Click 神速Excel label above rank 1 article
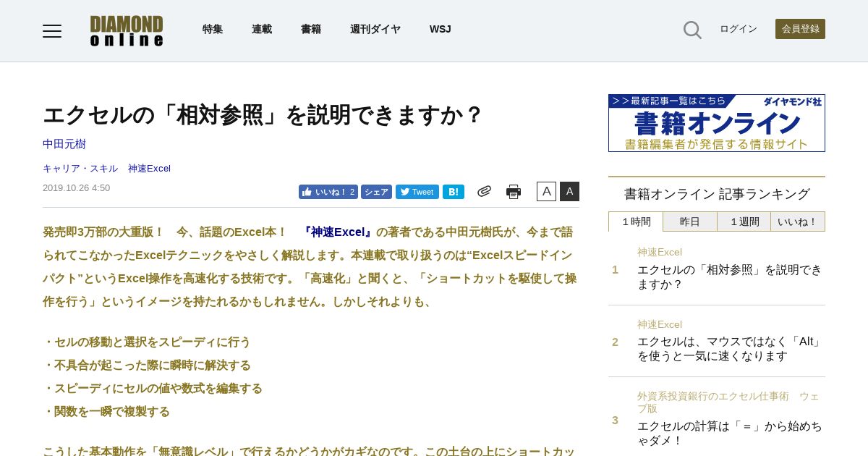This screenshot has height=456, width=868. tap(660, 252)
